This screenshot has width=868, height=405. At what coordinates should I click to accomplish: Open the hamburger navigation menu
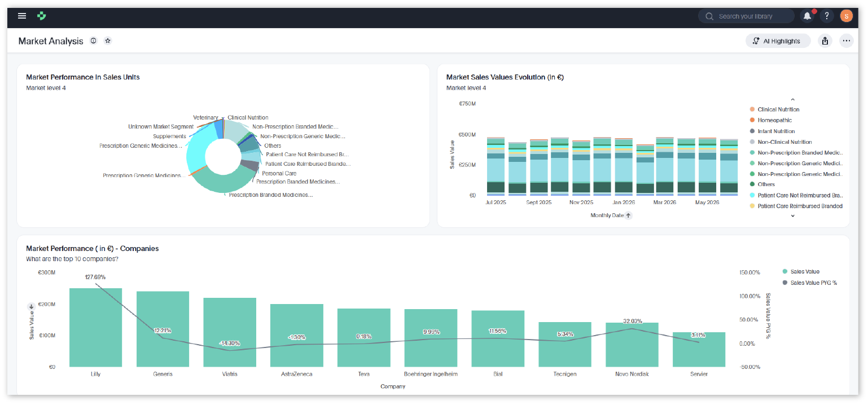tap(22, 16)
